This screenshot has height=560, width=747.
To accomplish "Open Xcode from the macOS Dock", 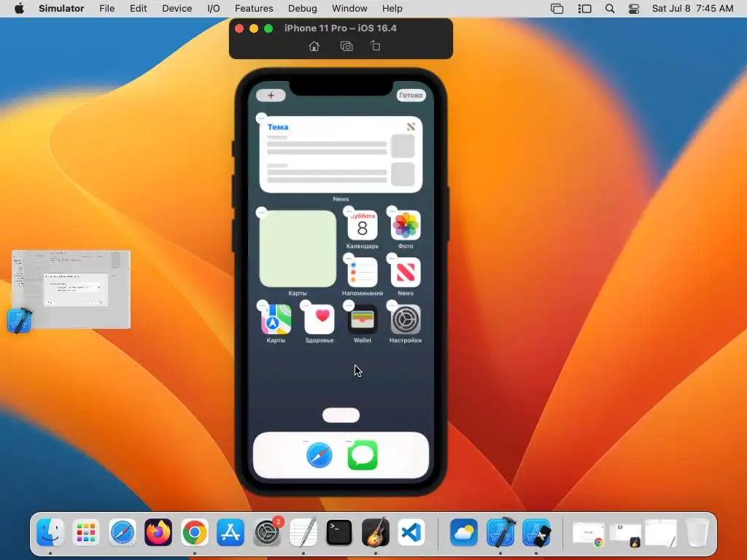I will click(x=500, y=532).
